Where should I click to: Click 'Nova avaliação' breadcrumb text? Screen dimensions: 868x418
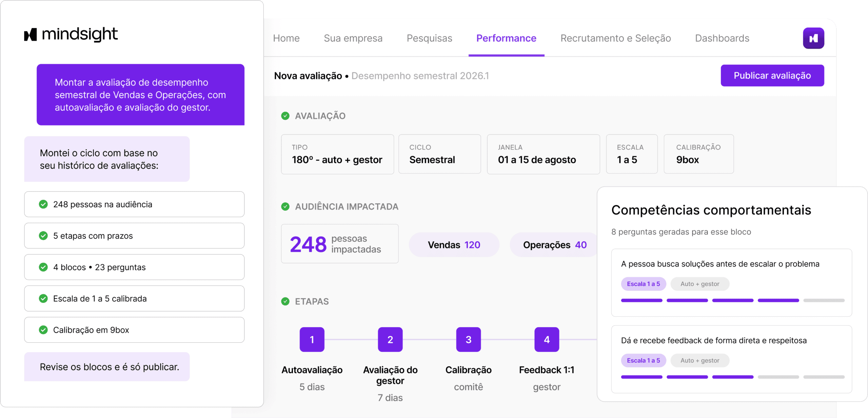coord(308,76)
